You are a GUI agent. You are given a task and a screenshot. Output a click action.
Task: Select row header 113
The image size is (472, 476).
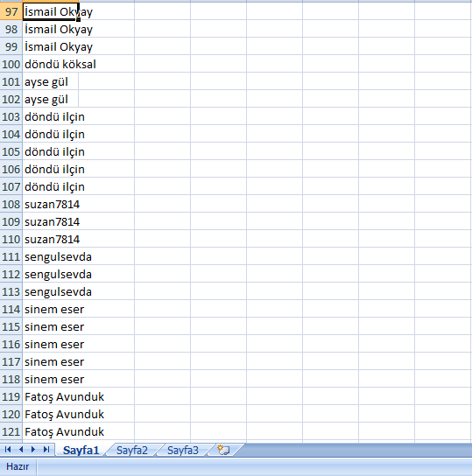click(11, 291)
